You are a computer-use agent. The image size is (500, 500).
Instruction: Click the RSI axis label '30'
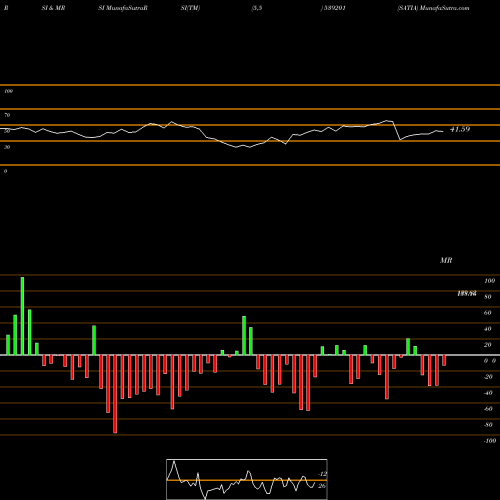pos(7,147)
